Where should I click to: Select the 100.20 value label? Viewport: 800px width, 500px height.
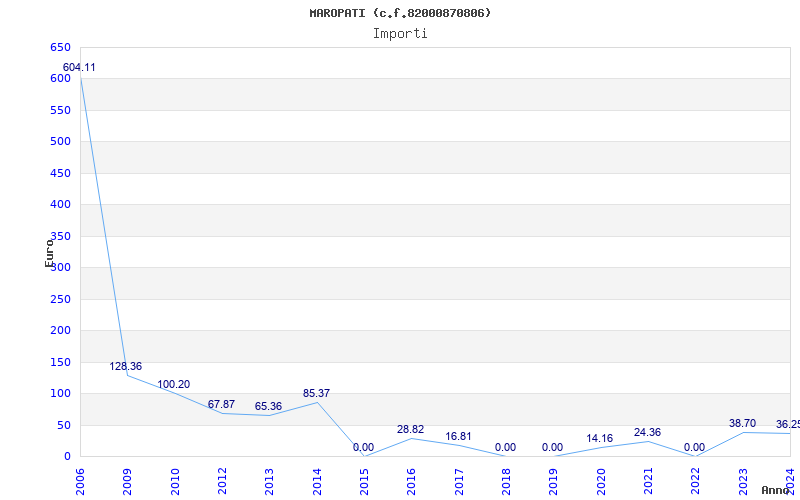click(x=173, y=384)
